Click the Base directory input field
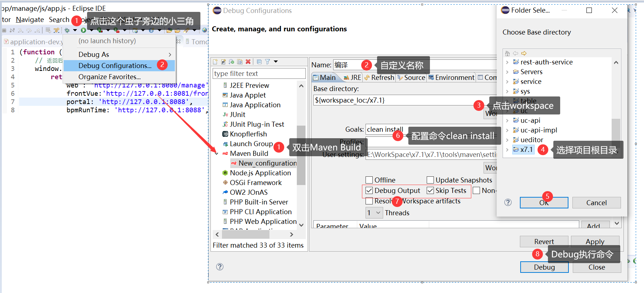This screenshot has height=293, width=644. click(405, 100)
